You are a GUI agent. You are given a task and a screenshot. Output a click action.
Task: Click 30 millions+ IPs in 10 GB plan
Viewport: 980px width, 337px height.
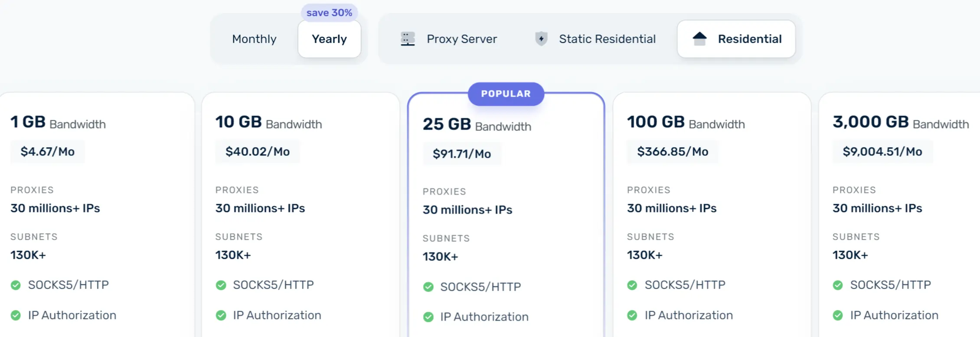tap(260, 208)
